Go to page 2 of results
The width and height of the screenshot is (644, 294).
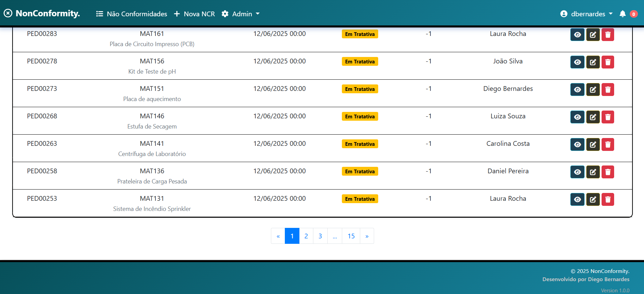coord(306,236)
